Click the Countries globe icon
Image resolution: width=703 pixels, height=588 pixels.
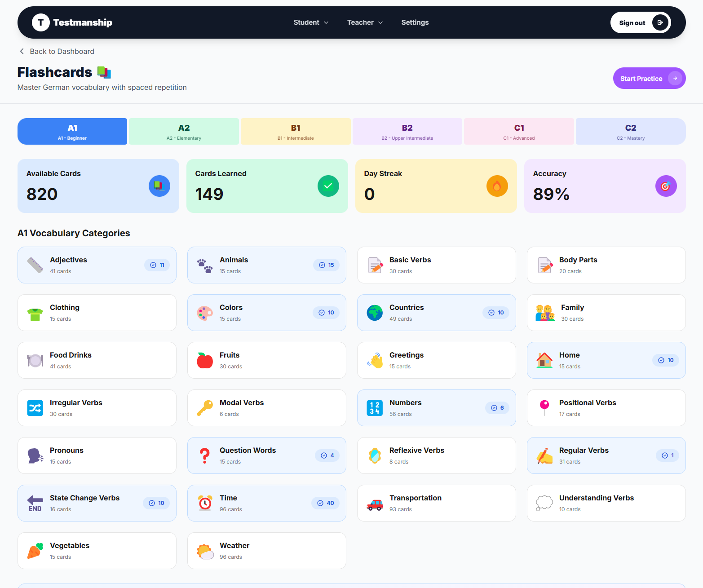(375, 313)
